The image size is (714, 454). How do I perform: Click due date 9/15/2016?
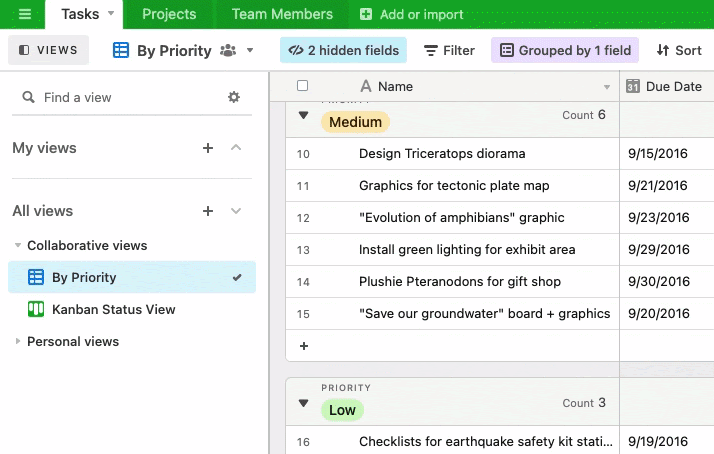(x=658, y=154)
